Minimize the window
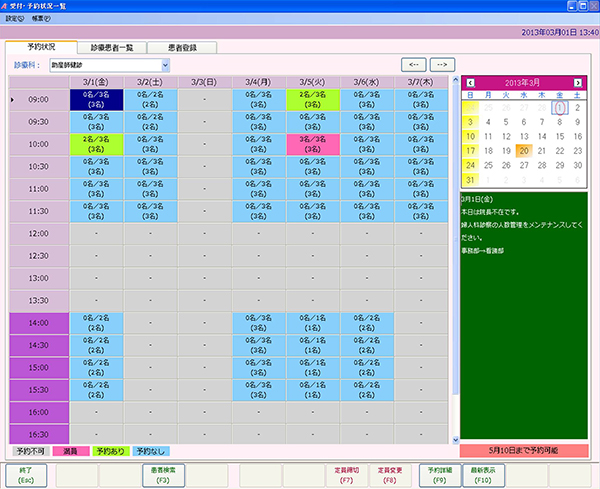 [x=572, y=6]
